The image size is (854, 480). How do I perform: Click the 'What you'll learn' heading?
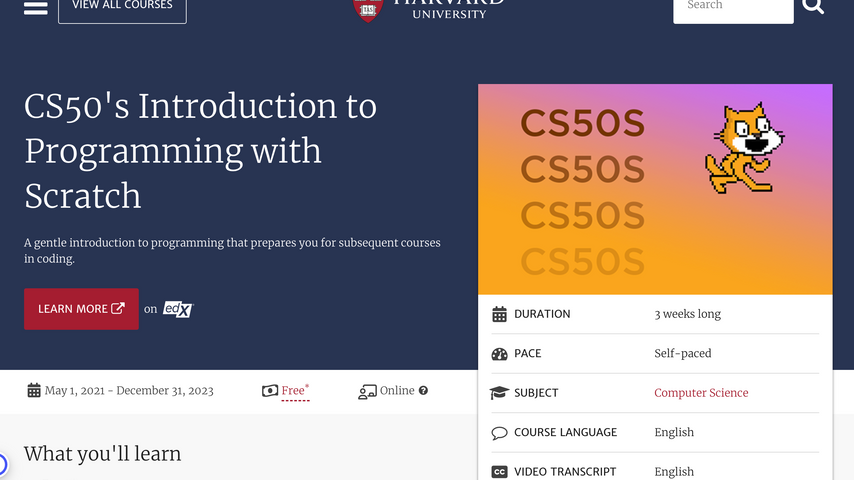pyautogui.click(x=102, y=454)
